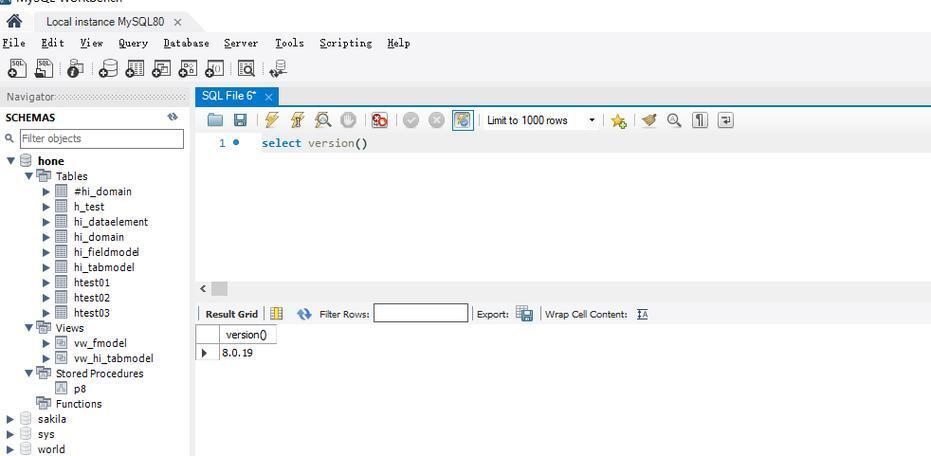Beautify the query with broom icon
Viewport: 931px width, 456px height.
(x=649, y=120)
